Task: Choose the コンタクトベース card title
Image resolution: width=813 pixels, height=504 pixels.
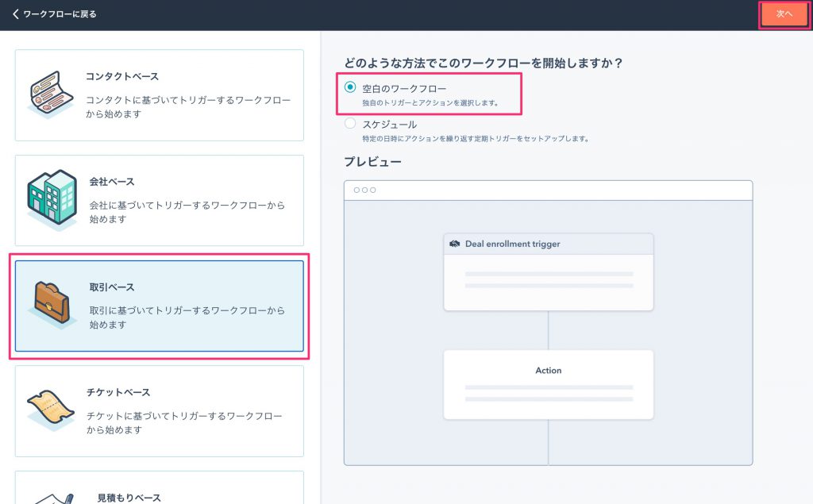Action: [x=121, y=76]
